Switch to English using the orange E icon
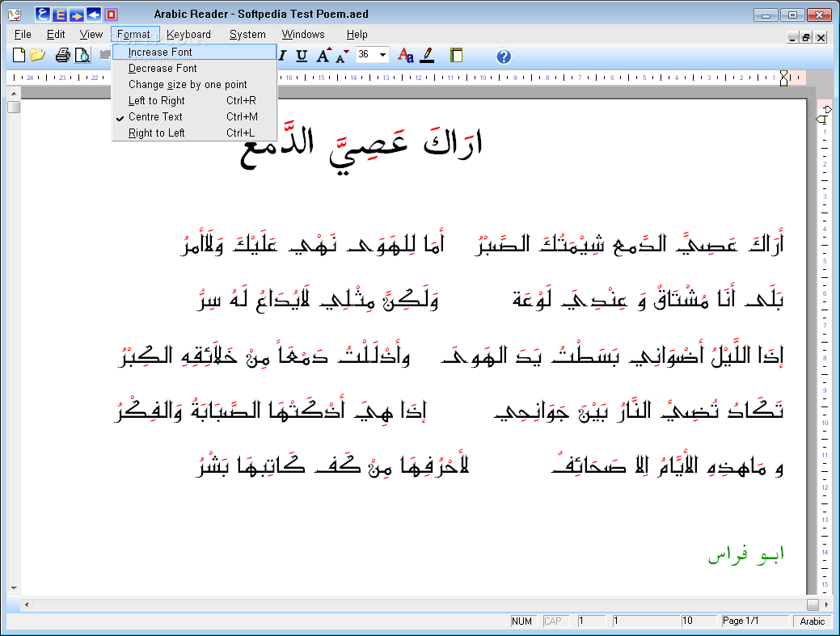Screen dimensions: 840x636 coord(60,15)
